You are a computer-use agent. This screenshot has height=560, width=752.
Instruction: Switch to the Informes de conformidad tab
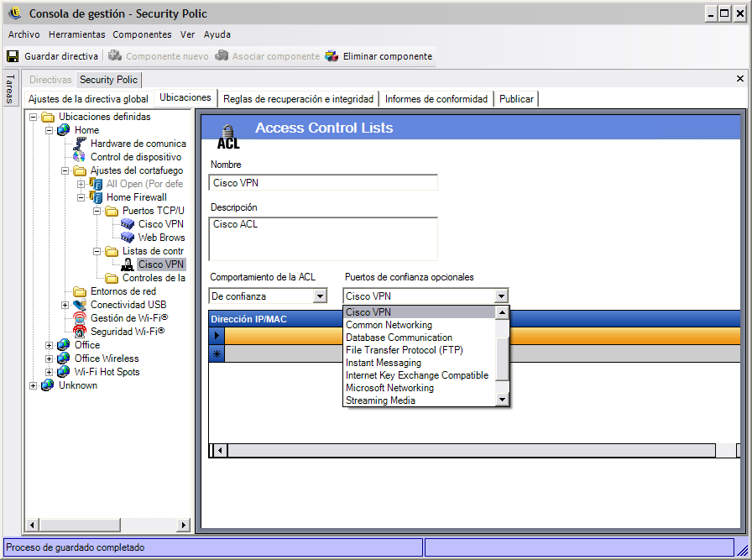click(436, 99)
